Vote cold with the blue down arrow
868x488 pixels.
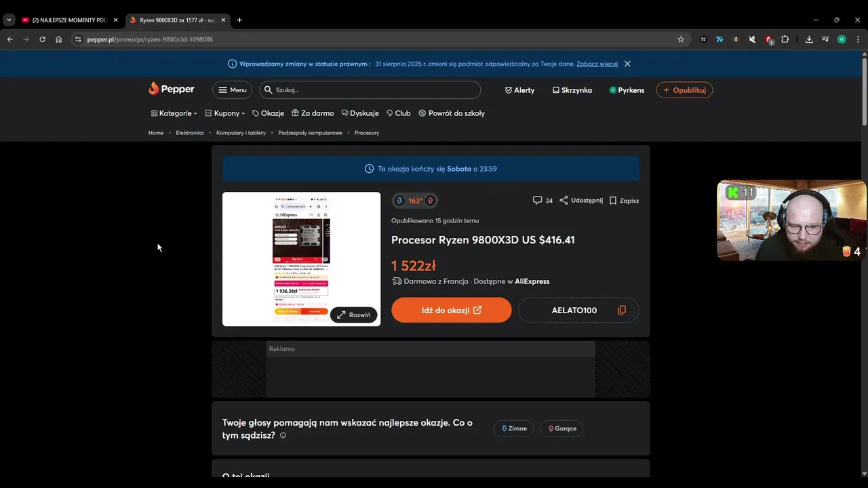pos(399,201)
